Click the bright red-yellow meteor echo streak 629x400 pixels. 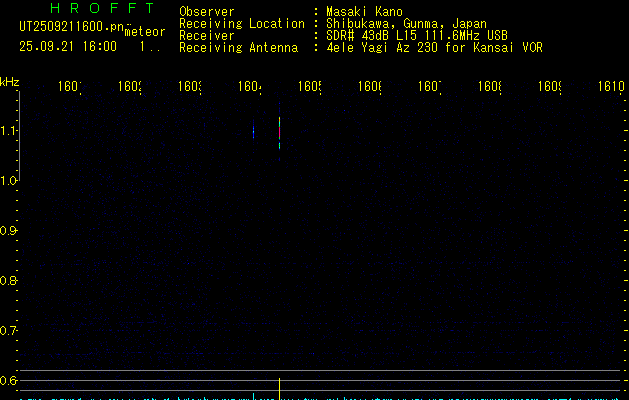(x=279, y=133)
